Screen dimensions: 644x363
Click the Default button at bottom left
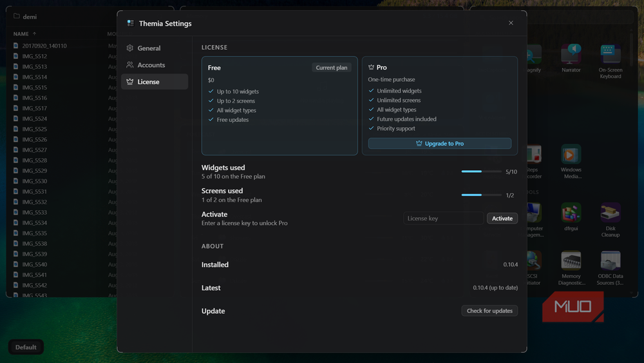[x=26, y=348]
